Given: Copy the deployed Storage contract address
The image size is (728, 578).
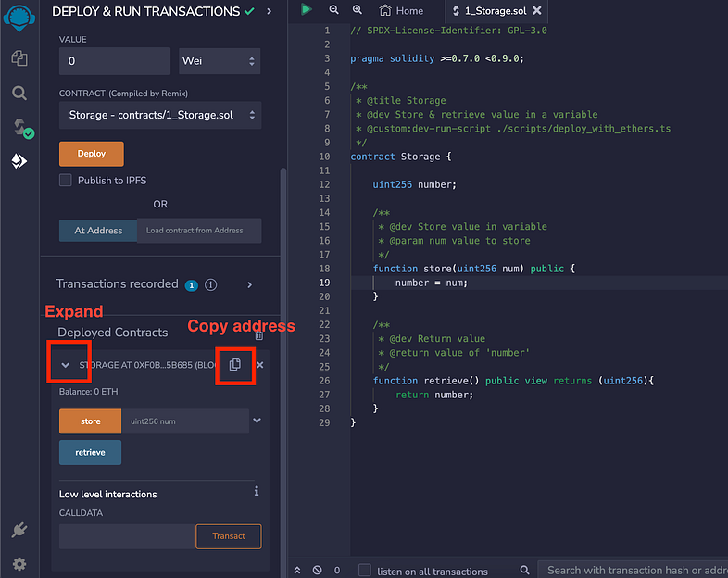Looking at the screenshot, I should click(x=235, y=364).
